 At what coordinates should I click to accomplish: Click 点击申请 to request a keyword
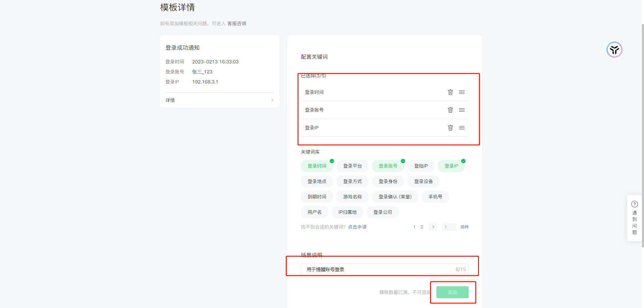pyautogui.click(x=357, y=227)
